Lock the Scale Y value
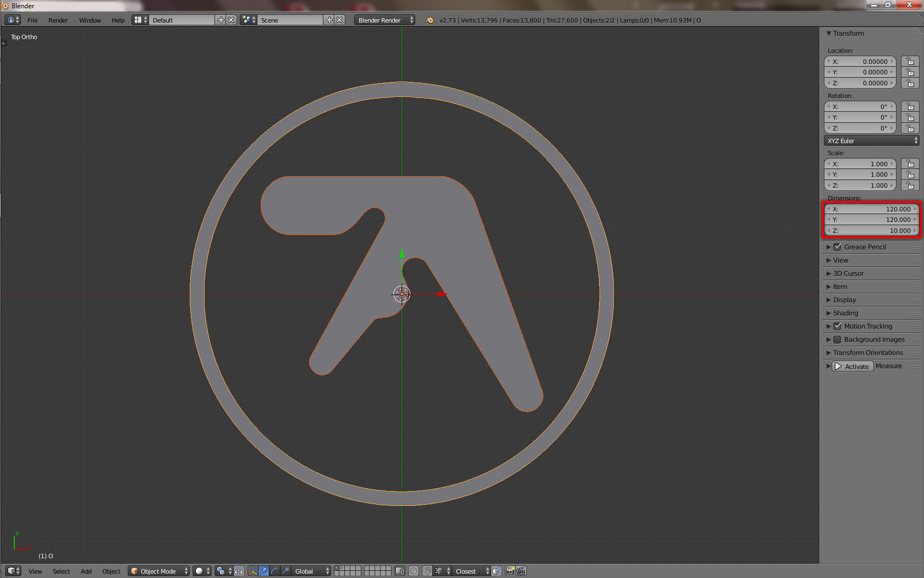Screen dimensions: 924x578 click(x=910, y=175)
